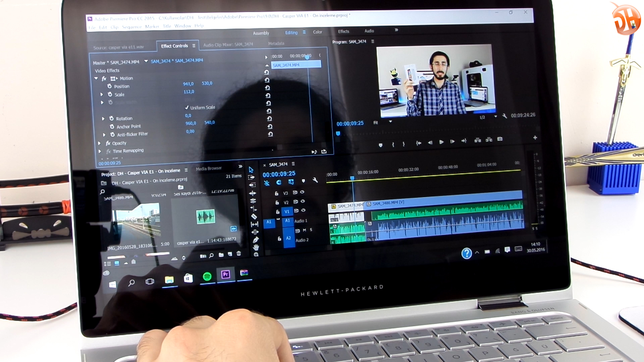Select the Hand tool

pos(256,247)
